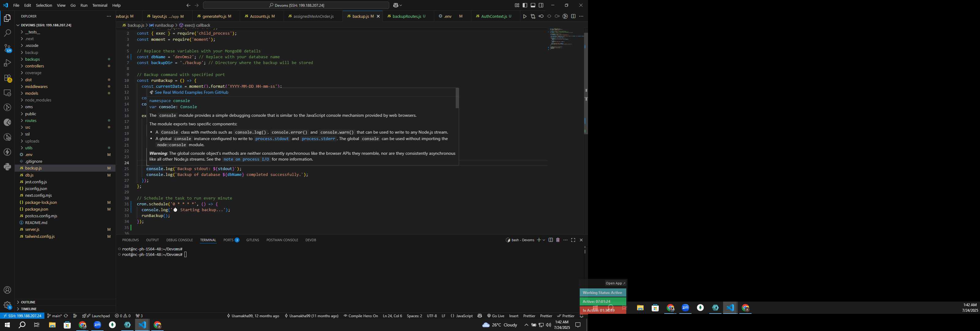The width and height of the screenshot is (980, 331).
Task: Click main* branch in status bar
Action: pyautogui.click(x=55, y=316)
